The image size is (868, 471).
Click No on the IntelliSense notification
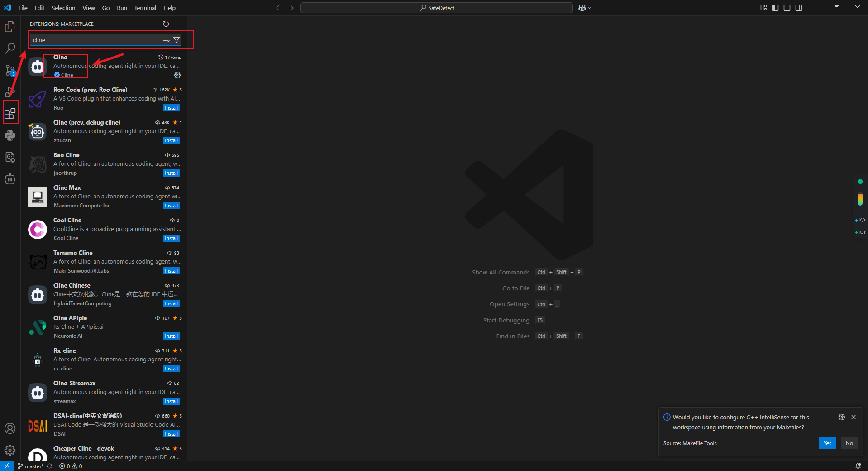[x=849, y=443]
